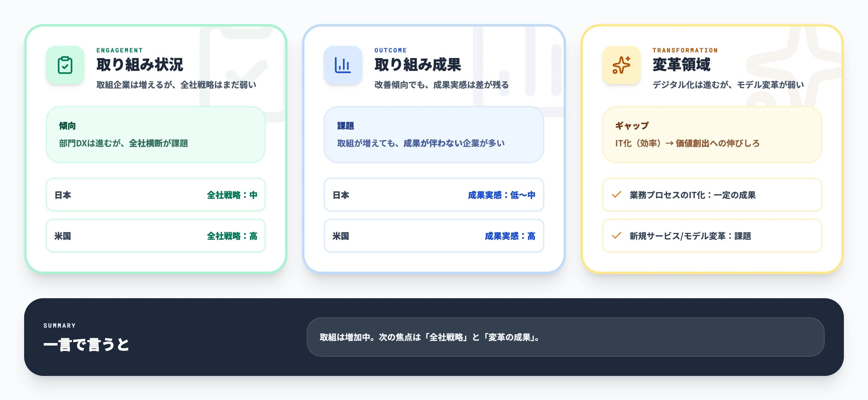Click the orange TRANSFORMATION label
The height and width of the screenshot is (400, 868).
pyautogui.click(x=685, y=50)
